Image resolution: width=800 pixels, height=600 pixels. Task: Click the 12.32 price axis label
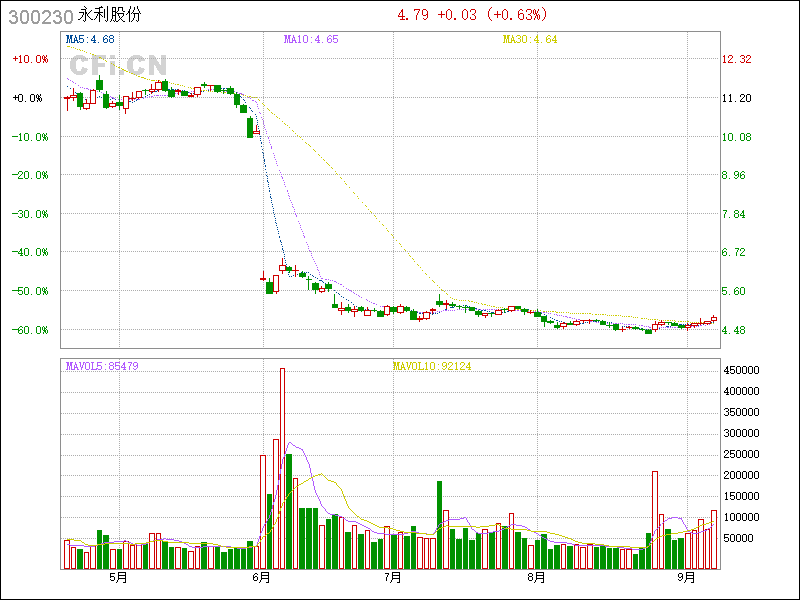736,59
